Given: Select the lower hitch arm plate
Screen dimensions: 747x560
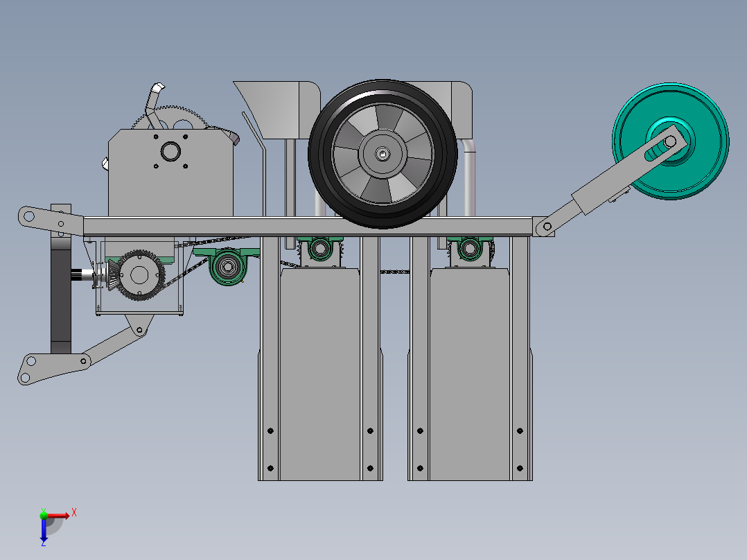Looking at the screenshot, I should 53,368.
